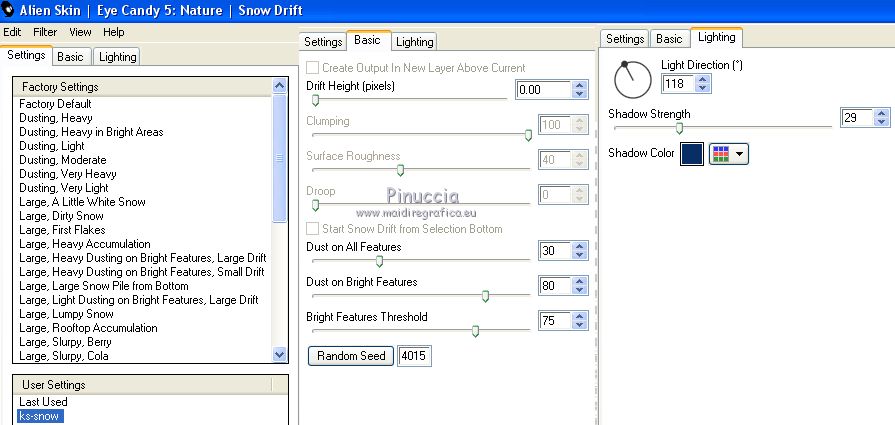Select the Dusting, Moderate preset
895x425 pixels.
(x=63, y=160)
